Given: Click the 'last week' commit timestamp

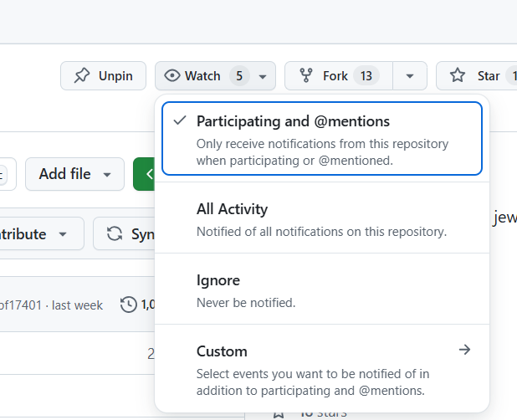Looking at the screenshot, I should (x=78, y=305).
